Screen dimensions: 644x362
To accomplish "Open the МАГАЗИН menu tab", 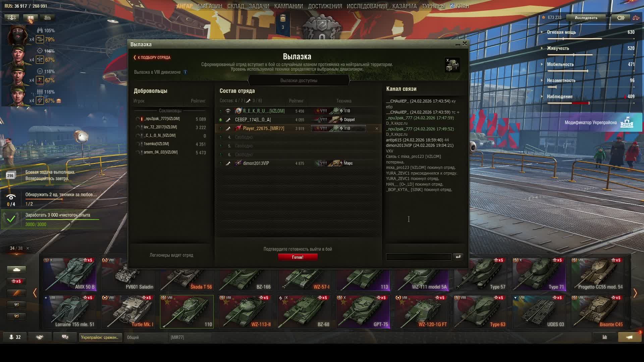I will click(210, 6).
